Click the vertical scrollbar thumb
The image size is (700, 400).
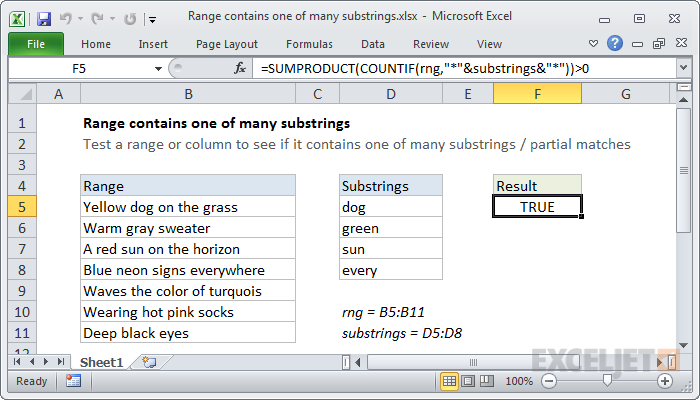[683, 170]
